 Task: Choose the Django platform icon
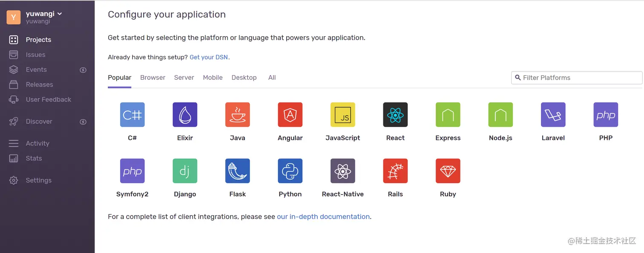[185, 171]
